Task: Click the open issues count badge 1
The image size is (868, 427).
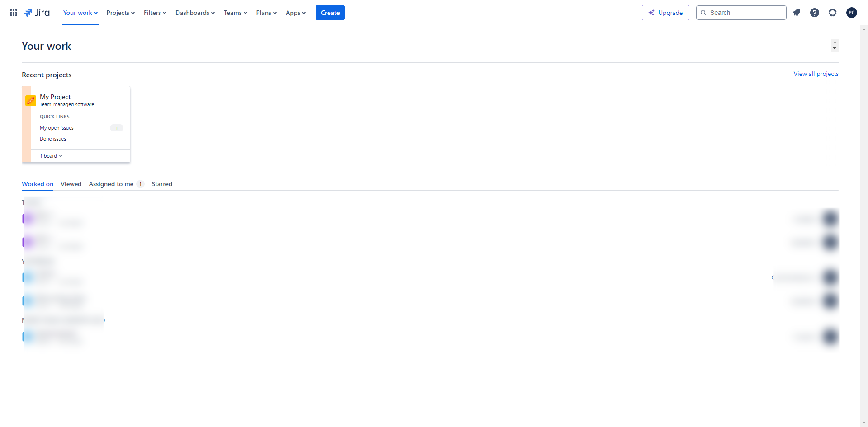Action: click(117, 128)
